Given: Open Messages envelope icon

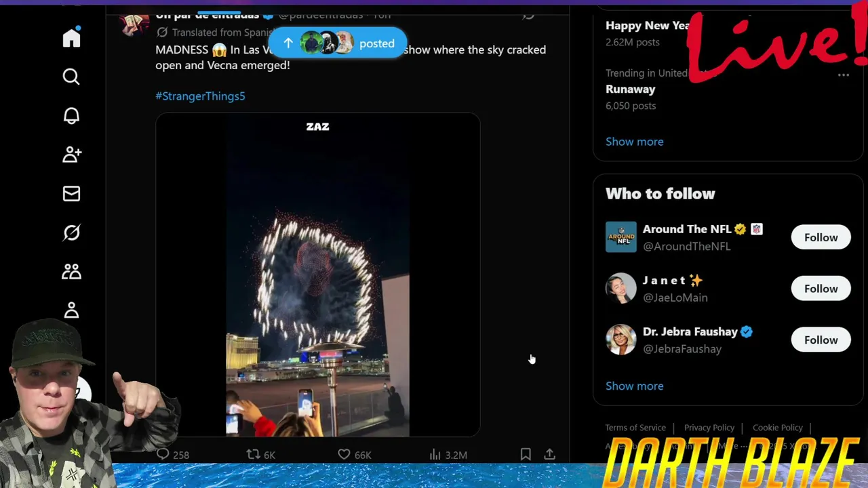Looking at the screenshot, I should tap(71, 194).
